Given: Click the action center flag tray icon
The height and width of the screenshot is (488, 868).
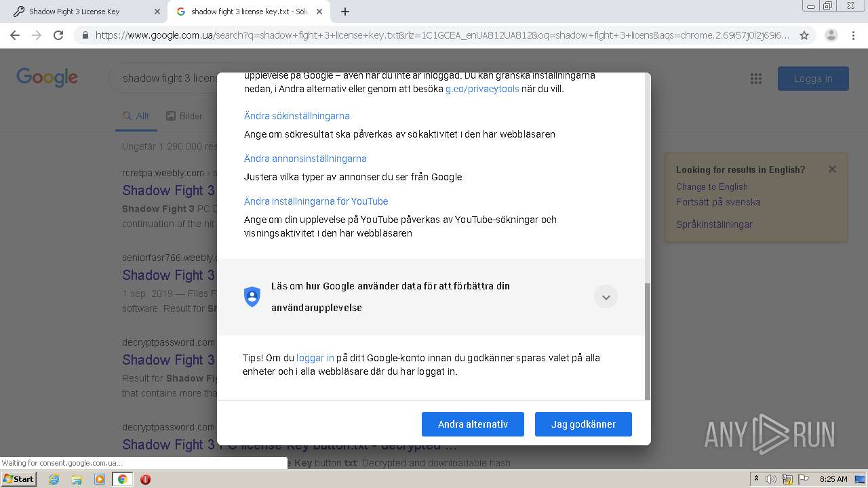Looking at the screenshot, I should tap(804, 479).
